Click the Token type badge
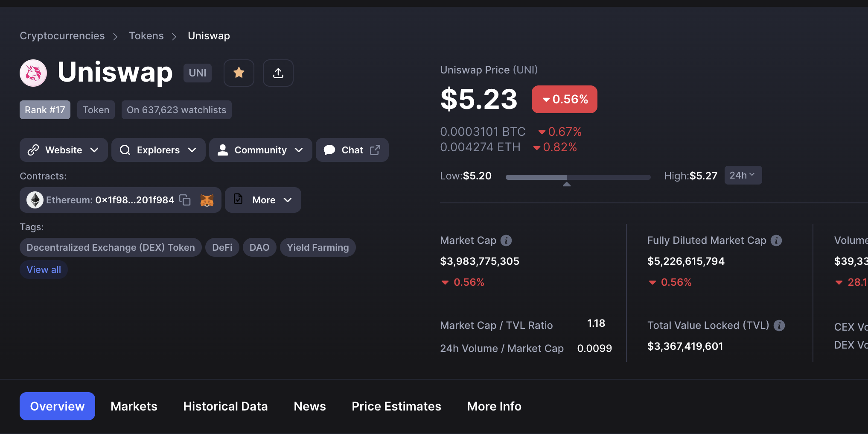 click(96, 110)
